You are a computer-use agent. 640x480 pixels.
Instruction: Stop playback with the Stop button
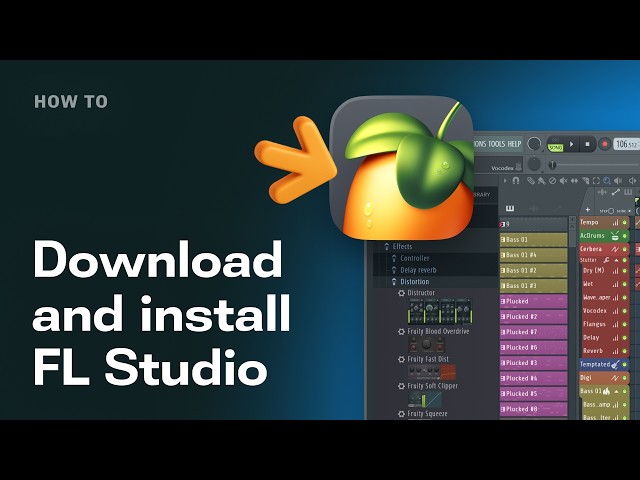pyautogui.click(x=587, y=144)
